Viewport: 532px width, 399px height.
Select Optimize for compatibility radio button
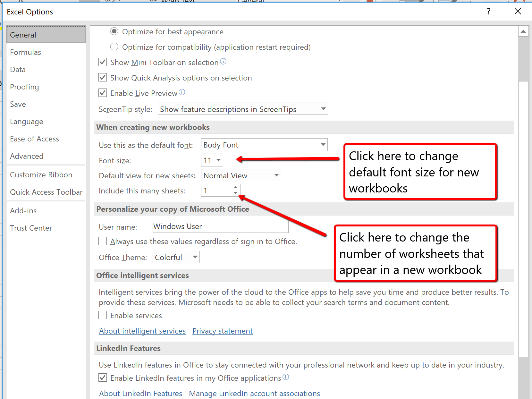tap(114, 47)
